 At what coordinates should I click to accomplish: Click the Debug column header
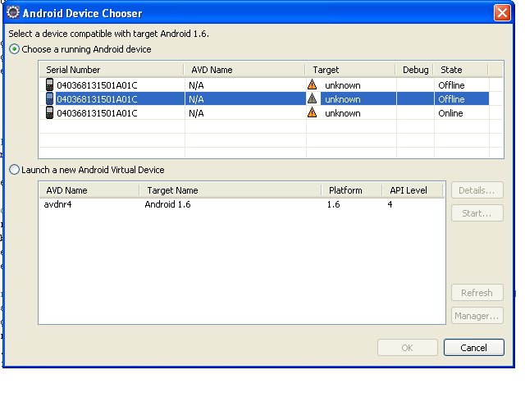point(415,70)
